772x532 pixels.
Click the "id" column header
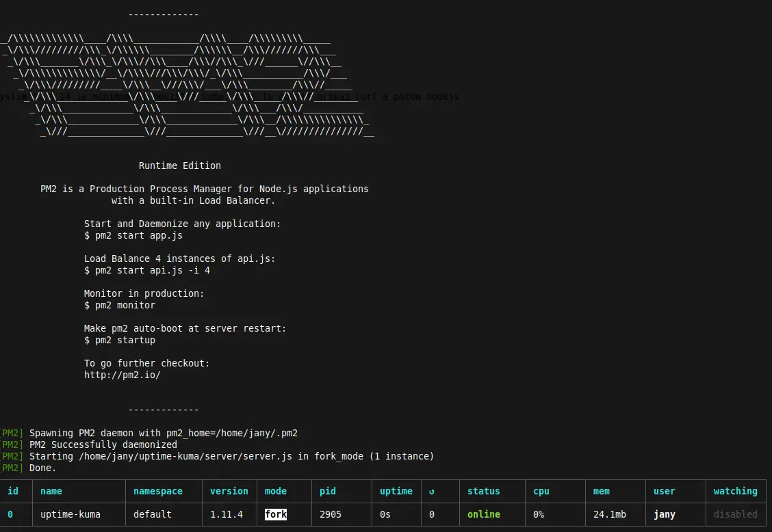[x=13, y=491]
